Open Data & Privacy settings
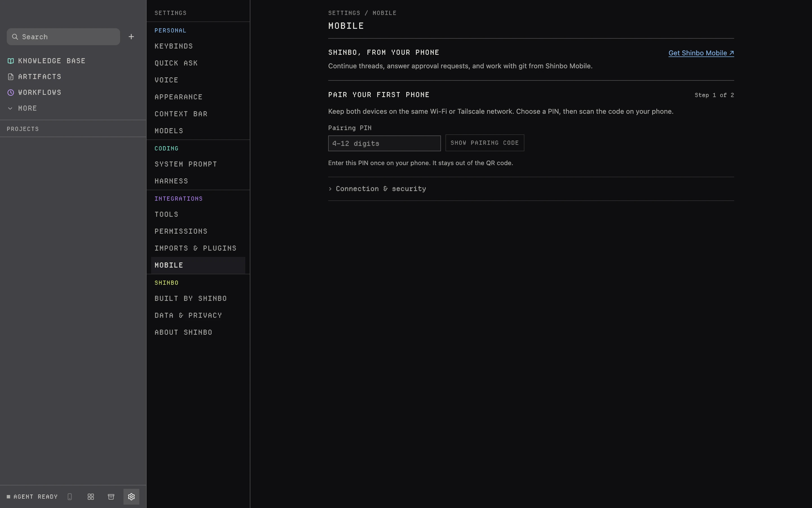This screenshot has width=812, height=508. [x=198, y=315]
